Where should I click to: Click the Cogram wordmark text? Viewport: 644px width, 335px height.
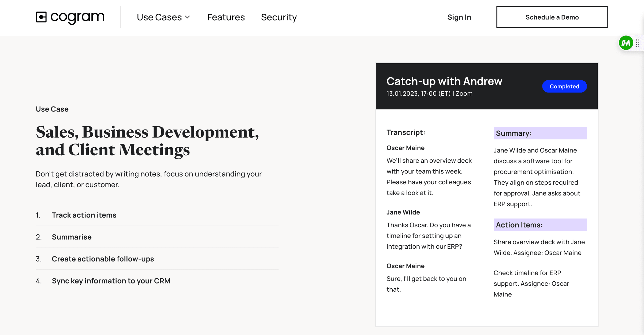click(x=77, y=17)
